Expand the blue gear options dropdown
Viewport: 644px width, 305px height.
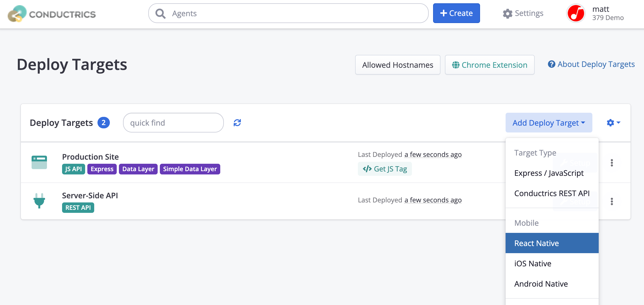[x=613, y=123]
